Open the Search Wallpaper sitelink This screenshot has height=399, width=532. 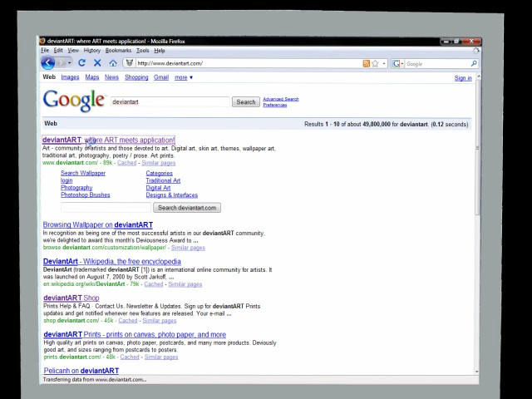pyautogui.click(x=83, y=173)
